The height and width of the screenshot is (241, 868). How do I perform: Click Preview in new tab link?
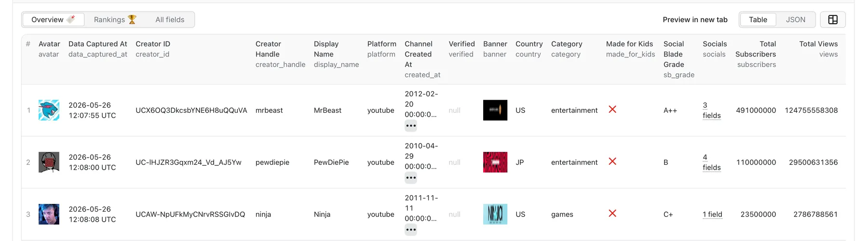(x=695, y=20)
